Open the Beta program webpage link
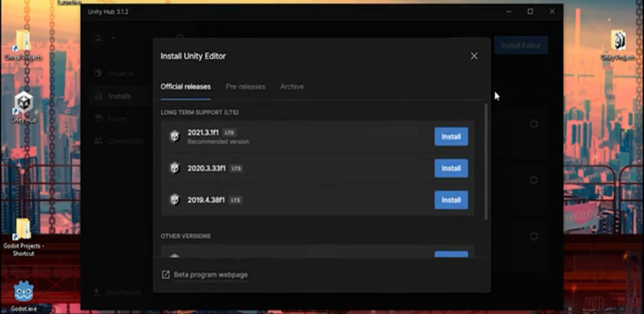644x314 pixels. click(x=211, y=274)
